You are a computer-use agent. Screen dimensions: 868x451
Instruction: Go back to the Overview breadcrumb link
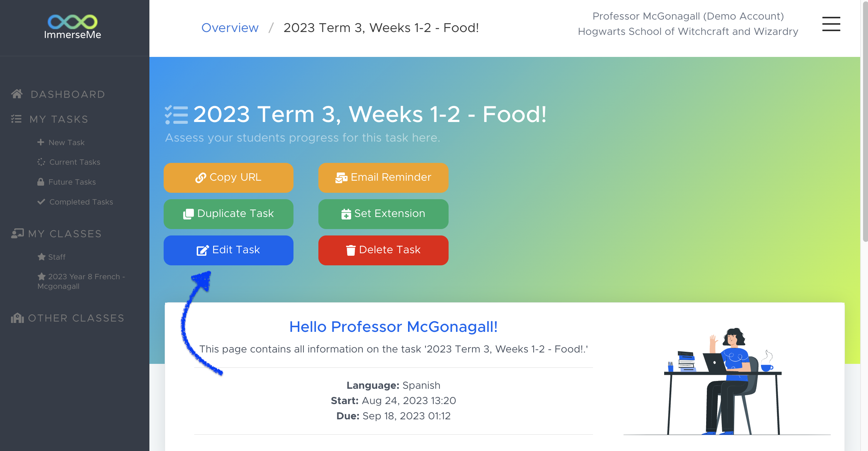(x=230, y=28)
